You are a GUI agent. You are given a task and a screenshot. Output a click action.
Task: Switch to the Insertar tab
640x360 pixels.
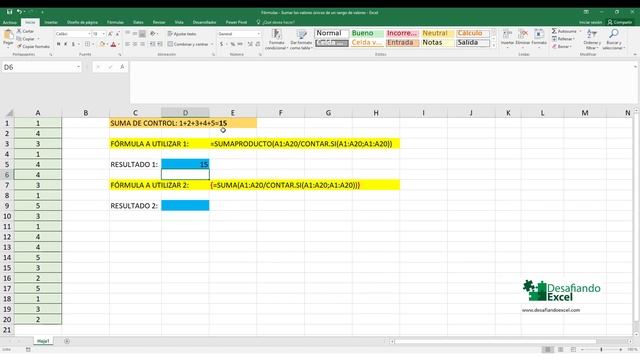coord(51,22)
